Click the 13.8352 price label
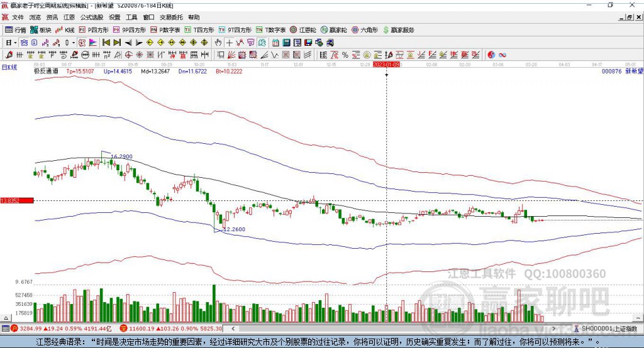Viewport: 644px width, 348px height. (17, 200)
